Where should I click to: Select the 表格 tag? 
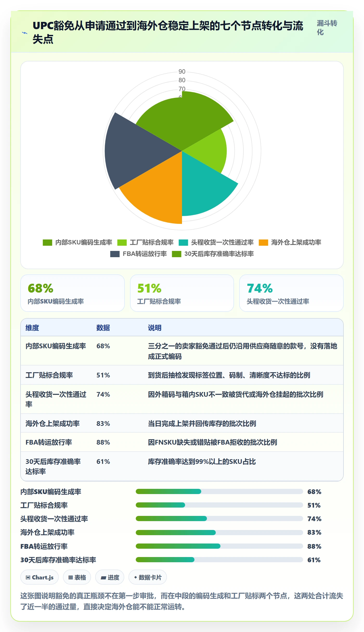(77, 577)
